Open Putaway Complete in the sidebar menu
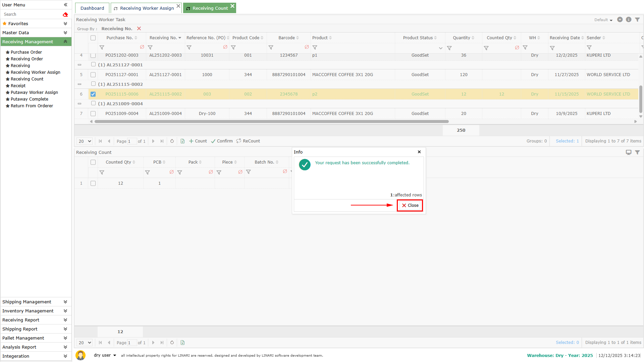Image resolution: width=644 pixels, height=362 pixels. (x=30, y=99)
